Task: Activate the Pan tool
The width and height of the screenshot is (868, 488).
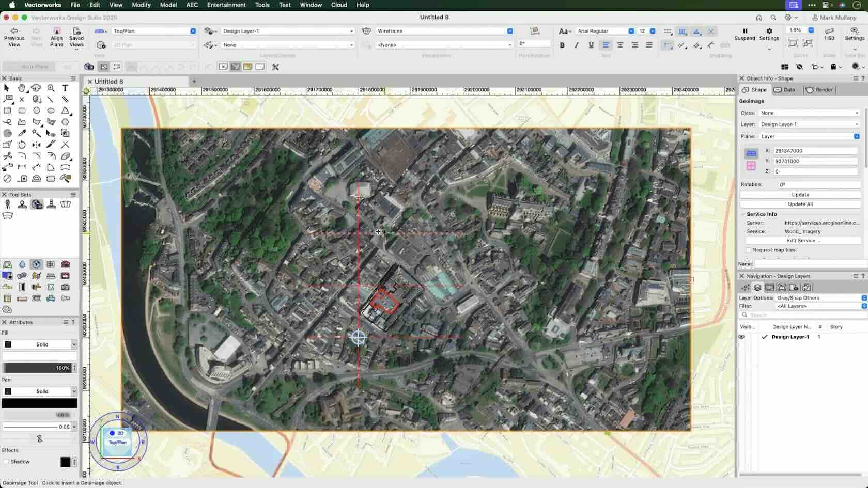Action: 22,88
